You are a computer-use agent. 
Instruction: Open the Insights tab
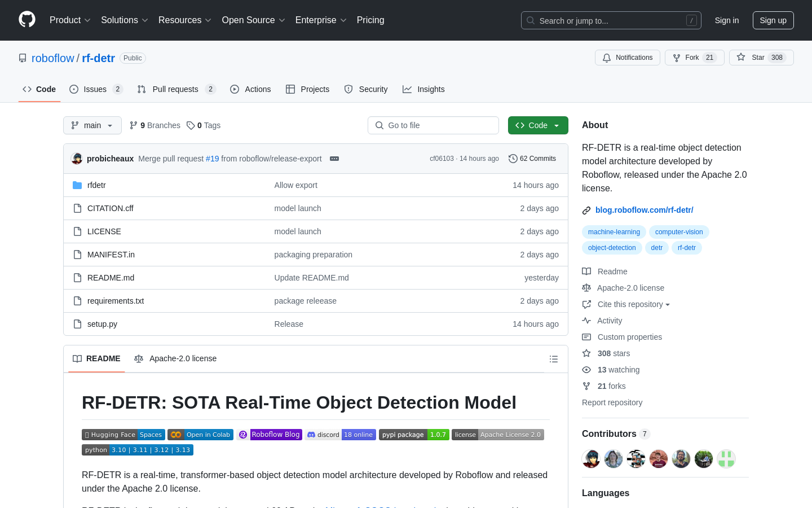coord(423,89)
